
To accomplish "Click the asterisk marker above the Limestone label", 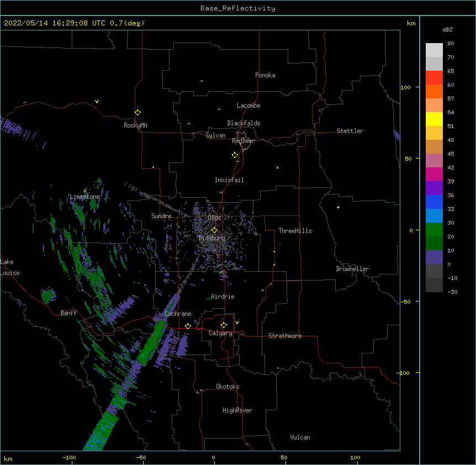I will point(84,191).
